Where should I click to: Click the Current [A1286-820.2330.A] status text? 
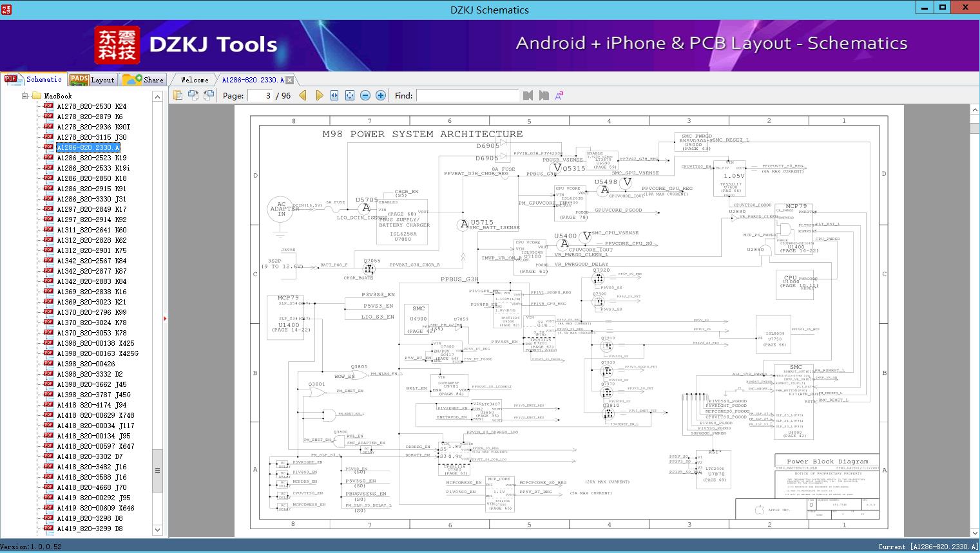[928, 547]
